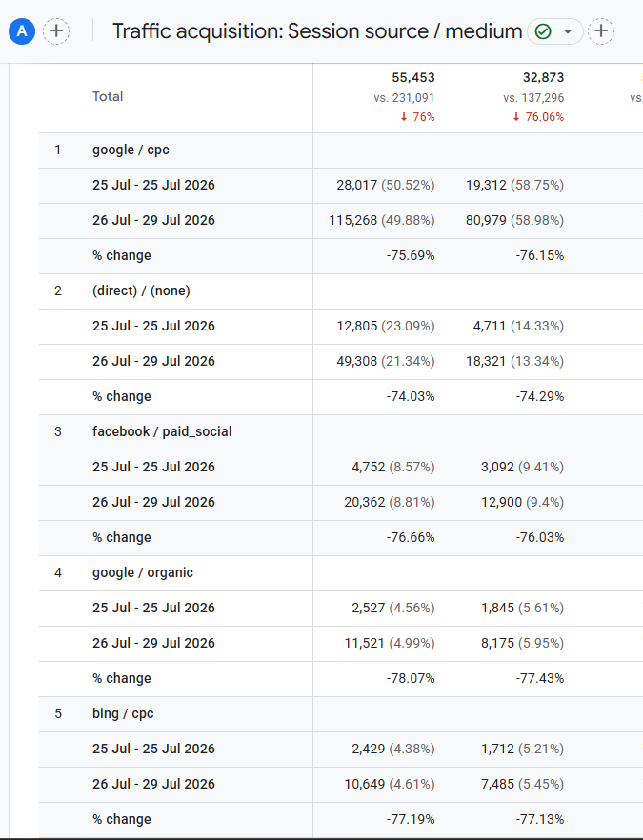643x840 pixels.
Task: Click the 32,873 total value
Action: point(543,78)
